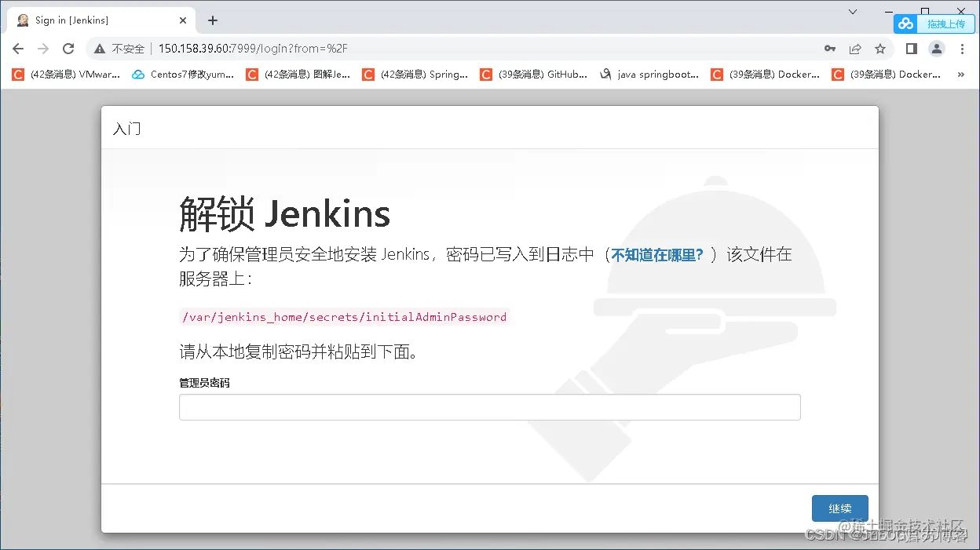
Task: Close the Sign in [Jenkins] tab
Action: pos(184,20)
